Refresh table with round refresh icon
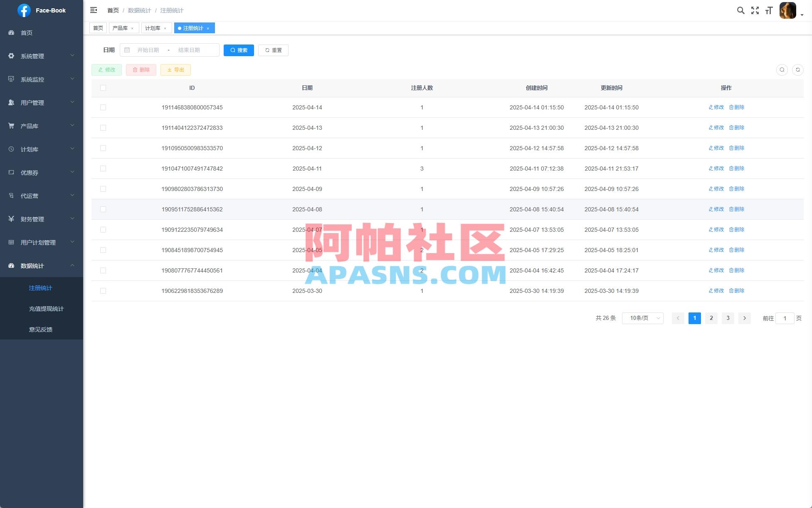Viewport: 812px width, 508px height. click(797, 70)
